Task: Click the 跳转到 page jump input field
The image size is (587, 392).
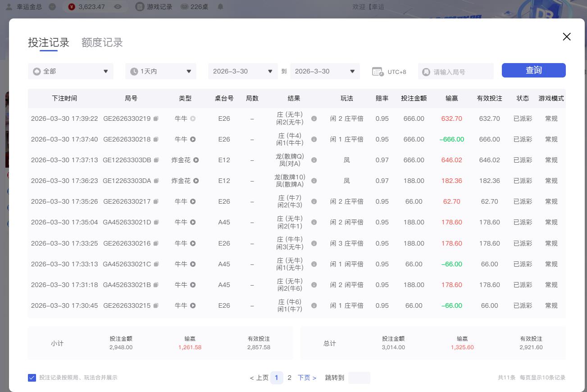Action: pyautogui.click(x=359, y=378)
